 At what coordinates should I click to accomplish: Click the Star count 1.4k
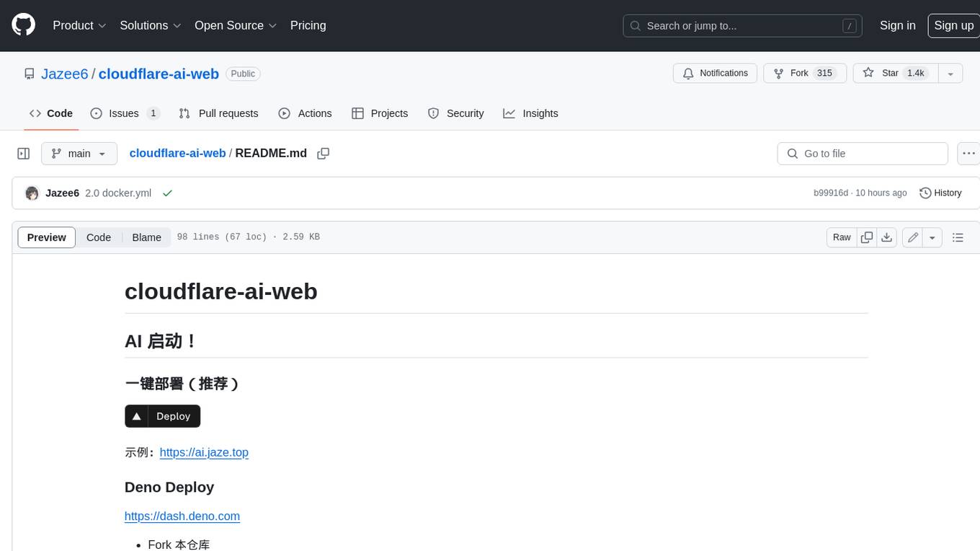pos(915,73)
